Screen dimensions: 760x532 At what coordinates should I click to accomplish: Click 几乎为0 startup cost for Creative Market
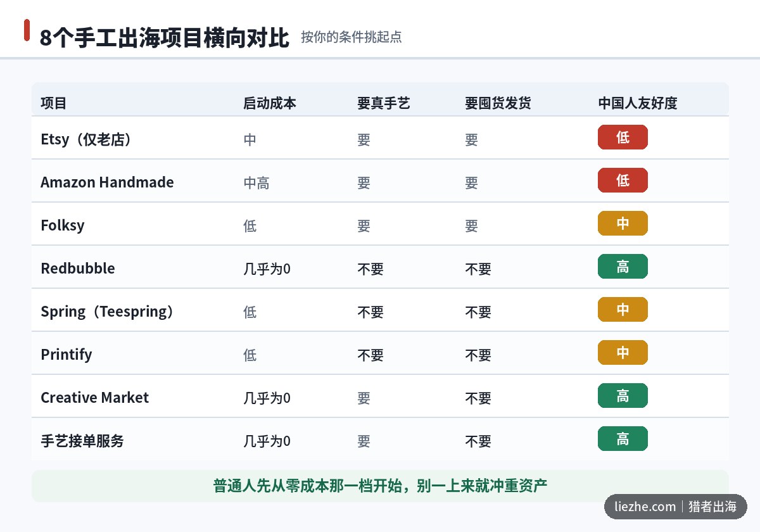tap(267, 398)
